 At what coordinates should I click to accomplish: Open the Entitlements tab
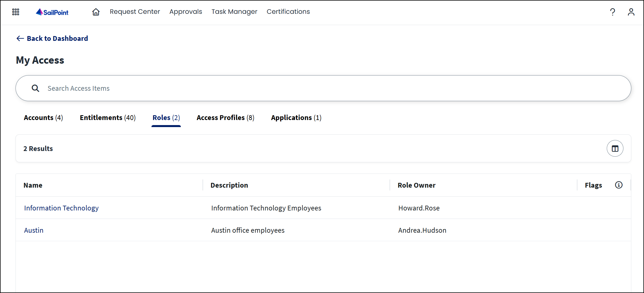coord(107,117)
